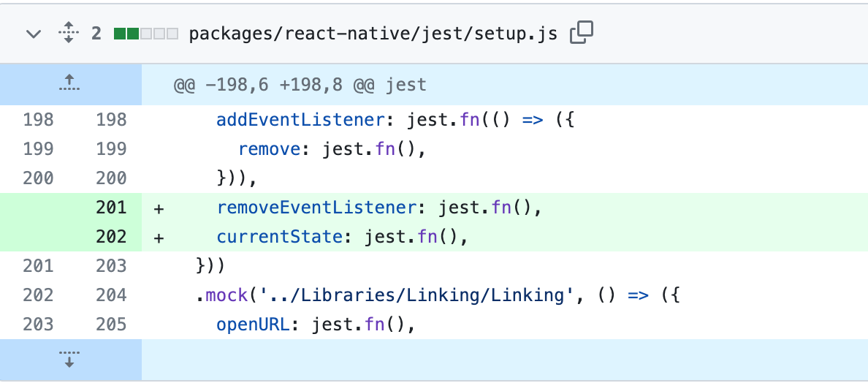
Task: Select the hunk header @@ -198,6 +198,8 @@ jest
Action: point(300,85)
